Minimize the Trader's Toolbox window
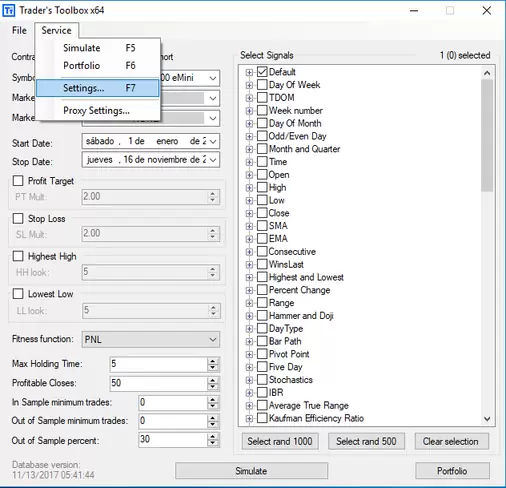The image size is (506, 488). pyautogui.click(x=414, y=11)
